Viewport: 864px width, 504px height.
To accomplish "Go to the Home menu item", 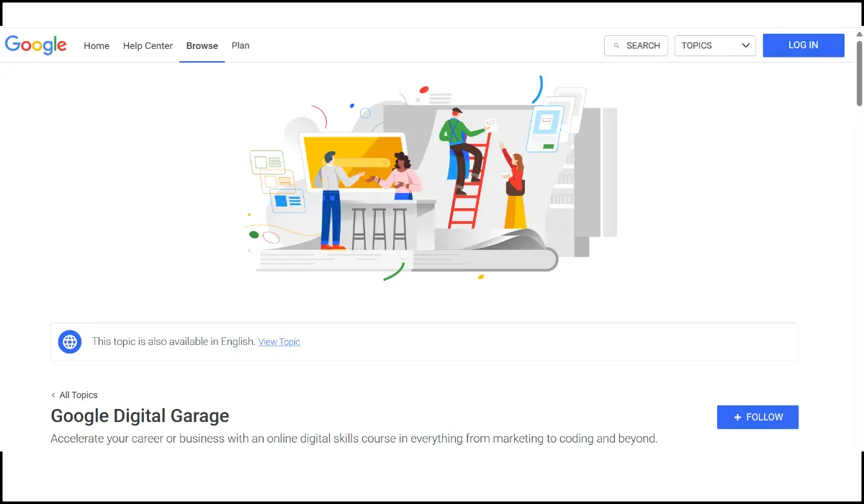I will [x=96, y=45].
